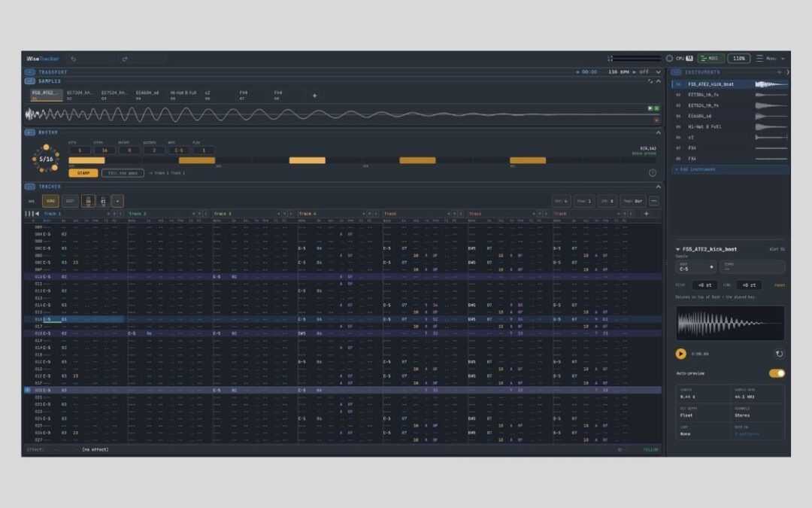This screenshot has width=812, height=508.
Task: Toggle the RHYTHM panel icon
Action: tap(29, 132)
